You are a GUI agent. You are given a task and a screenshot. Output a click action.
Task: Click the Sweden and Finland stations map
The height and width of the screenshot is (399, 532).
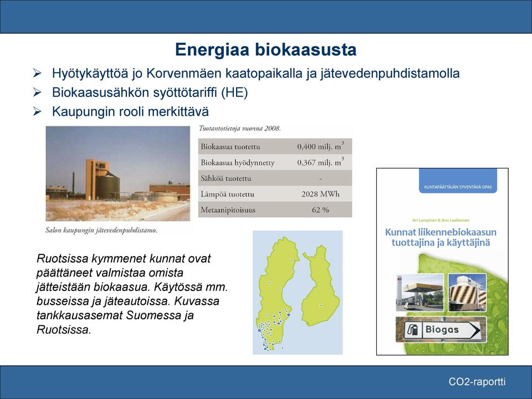(x=298, y=293)
